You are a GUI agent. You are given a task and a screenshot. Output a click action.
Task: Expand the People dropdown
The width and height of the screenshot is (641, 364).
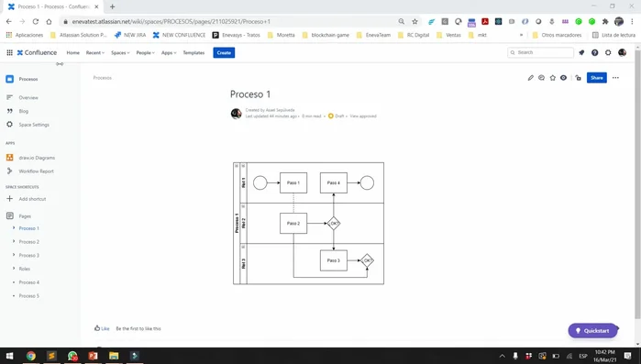point(146,52)
